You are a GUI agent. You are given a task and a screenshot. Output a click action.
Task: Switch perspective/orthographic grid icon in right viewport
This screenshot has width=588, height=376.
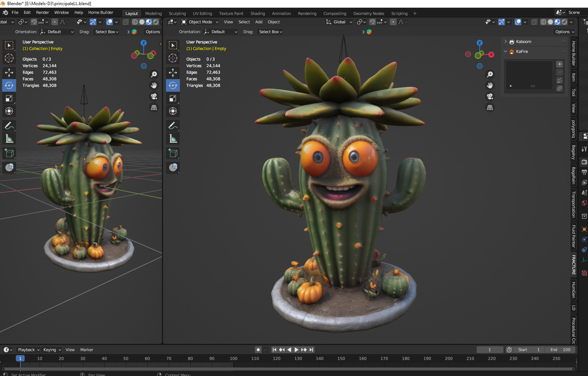(490, 108)
